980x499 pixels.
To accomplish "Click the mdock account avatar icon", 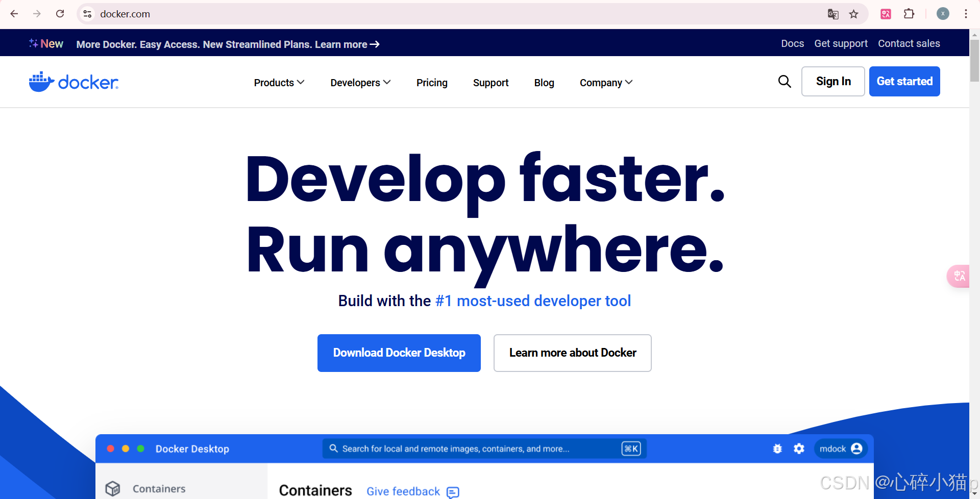I will (x=856, y=448).
